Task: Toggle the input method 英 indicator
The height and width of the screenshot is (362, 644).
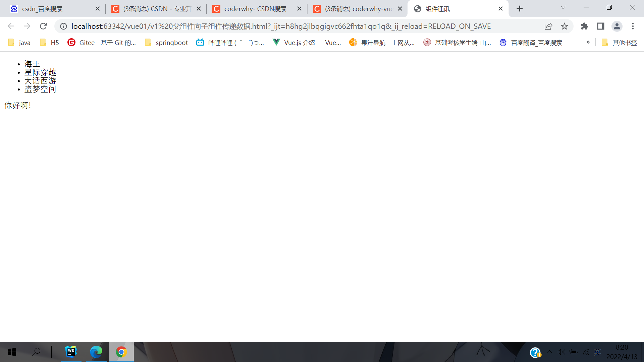Action: 597,352
